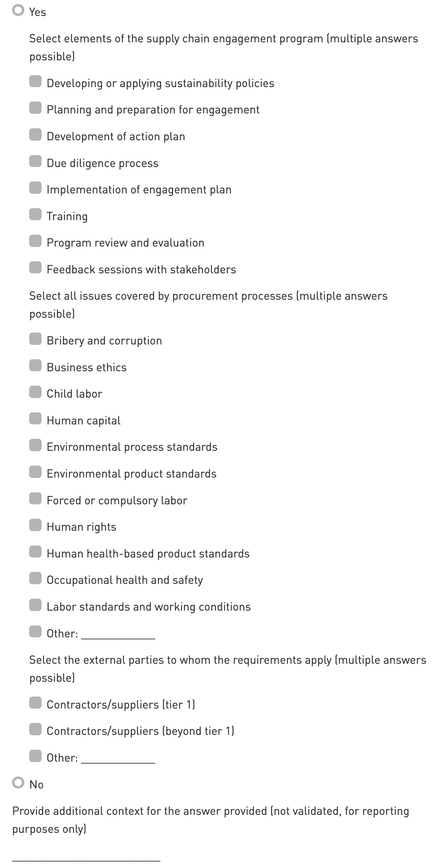Tick Occupational health and safety

point(35,579)
